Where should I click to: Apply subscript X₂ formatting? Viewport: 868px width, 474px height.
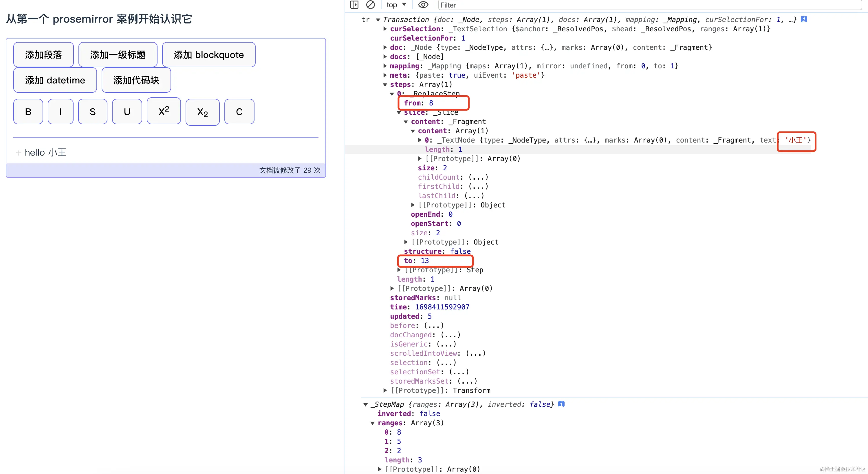(202, 112)
